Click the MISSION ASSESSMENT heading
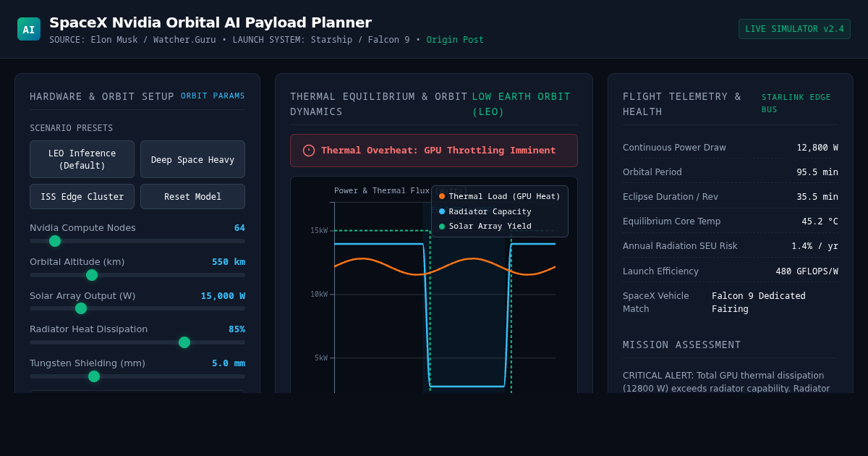The image size is (868, 456). [x=682, y=345]
